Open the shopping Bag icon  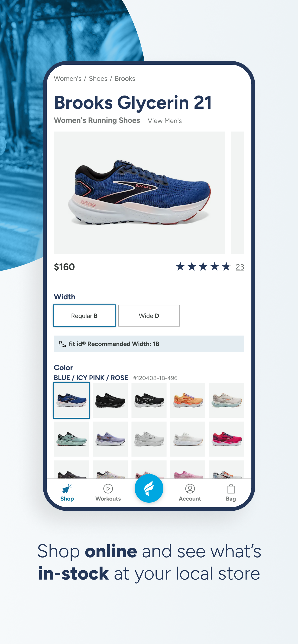point(231,488)
